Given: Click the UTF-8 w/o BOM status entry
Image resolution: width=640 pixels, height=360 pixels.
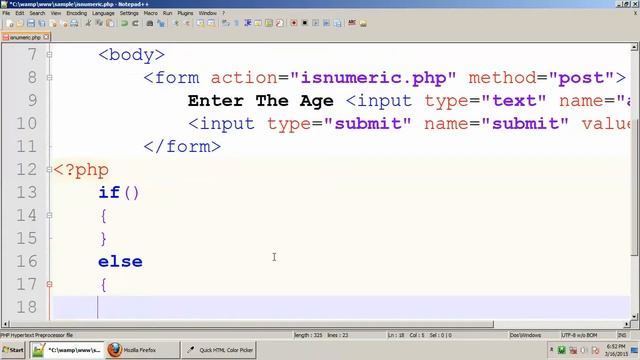Looking at the screenshot, I should [x=579, y=335].
